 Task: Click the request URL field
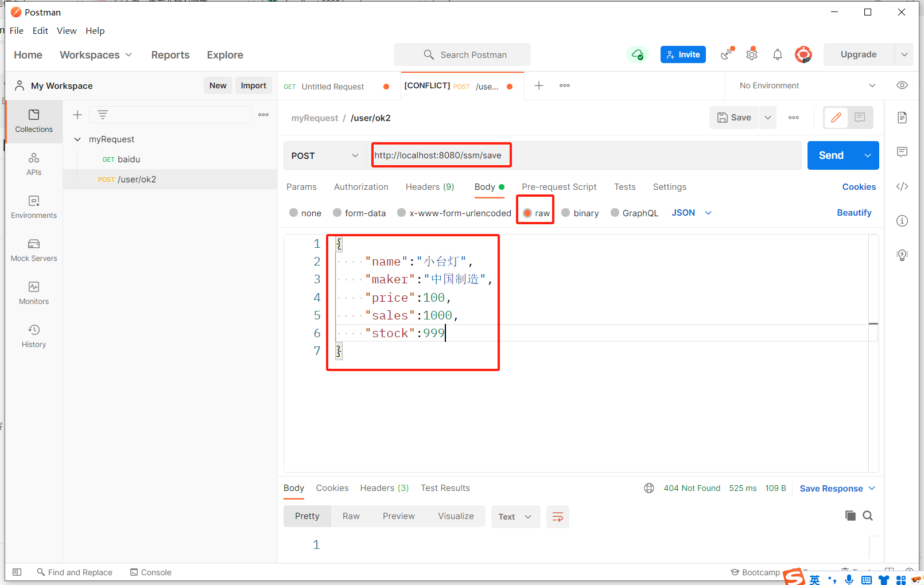[x=584, y=155]
